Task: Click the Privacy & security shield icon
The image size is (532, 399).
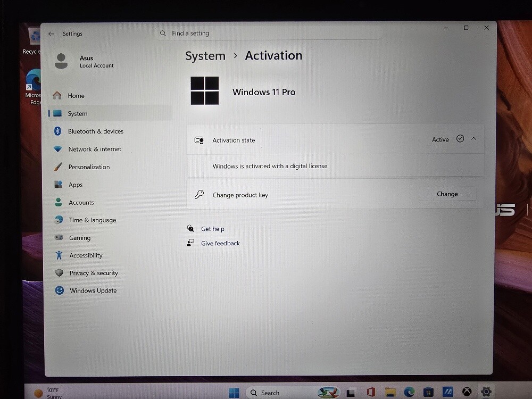Action: click(x=60, y=273)
